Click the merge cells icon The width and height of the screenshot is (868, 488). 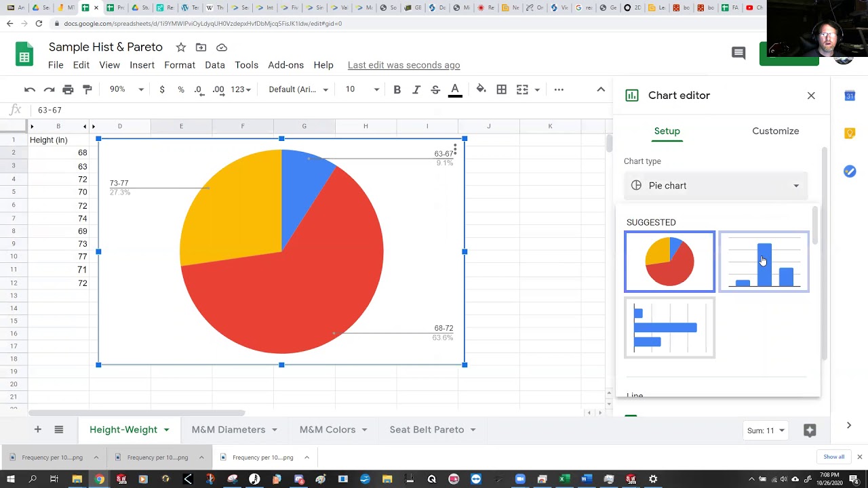522,89
